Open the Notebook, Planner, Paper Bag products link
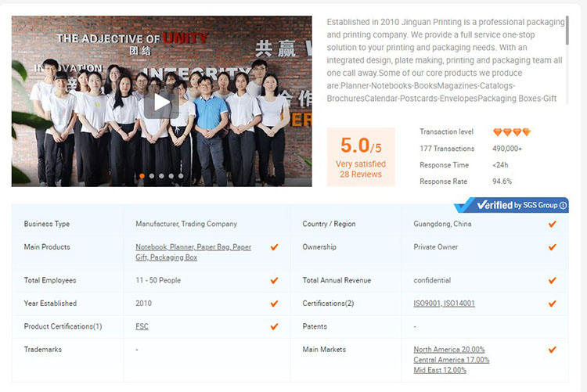The image size is (587, 392). coord(193,252)
